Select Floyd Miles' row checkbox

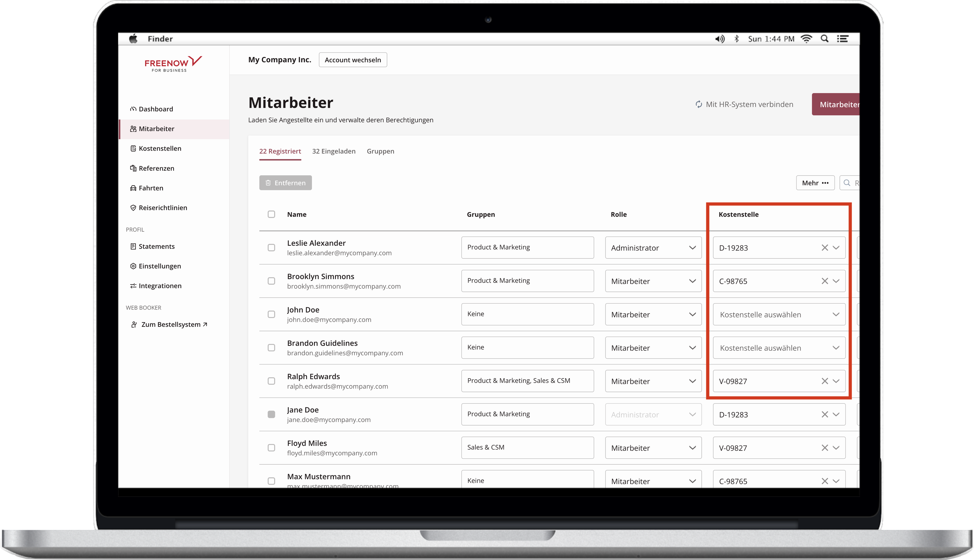(271, 448)
